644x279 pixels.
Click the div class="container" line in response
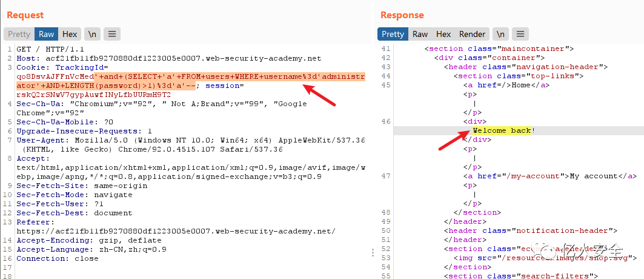click(x=489, y=58)
